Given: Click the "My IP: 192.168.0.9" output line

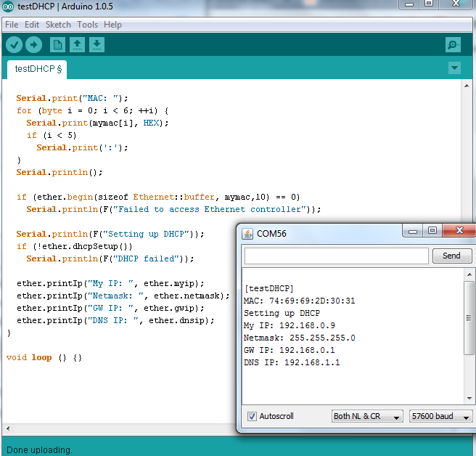Looking at the screenshot, I should [289, 325].
